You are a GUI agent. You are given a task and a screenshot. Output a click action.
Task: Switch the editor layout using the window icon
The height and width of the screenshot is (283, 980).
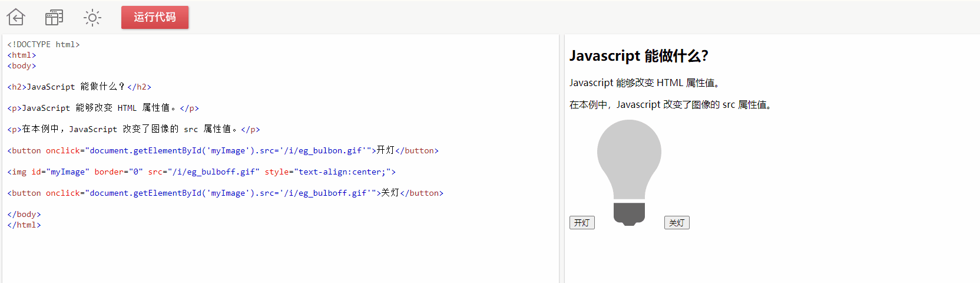(x=54, y=18)
